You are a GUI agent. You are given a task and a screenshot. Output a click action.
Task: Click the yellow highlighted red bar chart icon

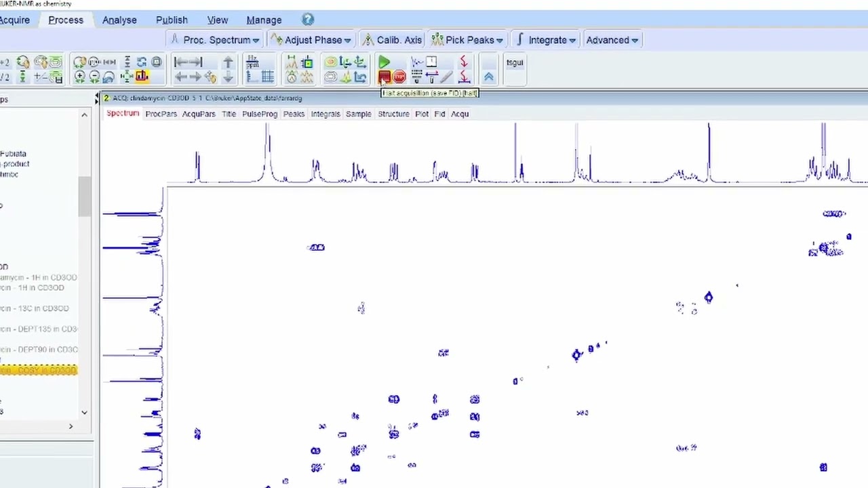pyautogui.click(x=142, y=76)
